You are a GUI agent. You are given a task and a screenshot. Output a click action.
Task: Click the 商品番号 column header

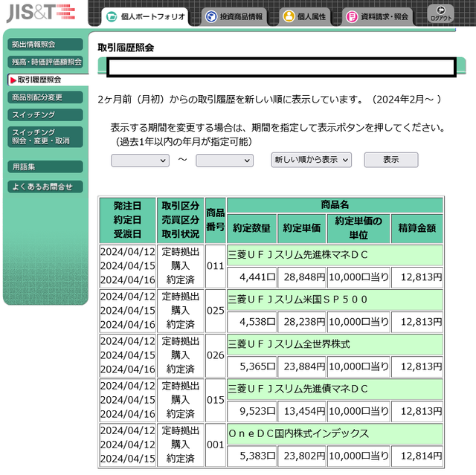pyautogui.click(x=216, y=221)
